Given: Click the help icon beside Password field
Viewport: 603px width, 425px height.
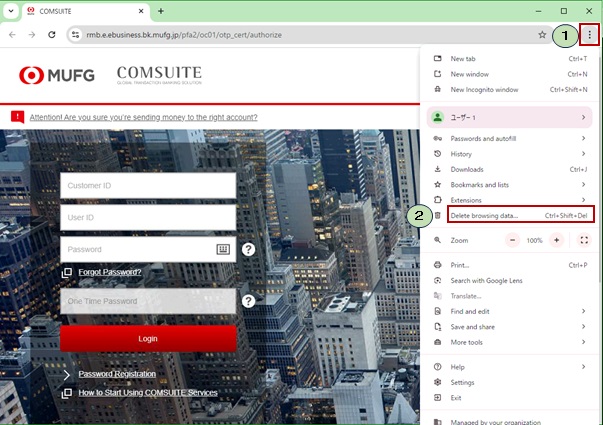Looking at the screenshot, I should [248, 249].
